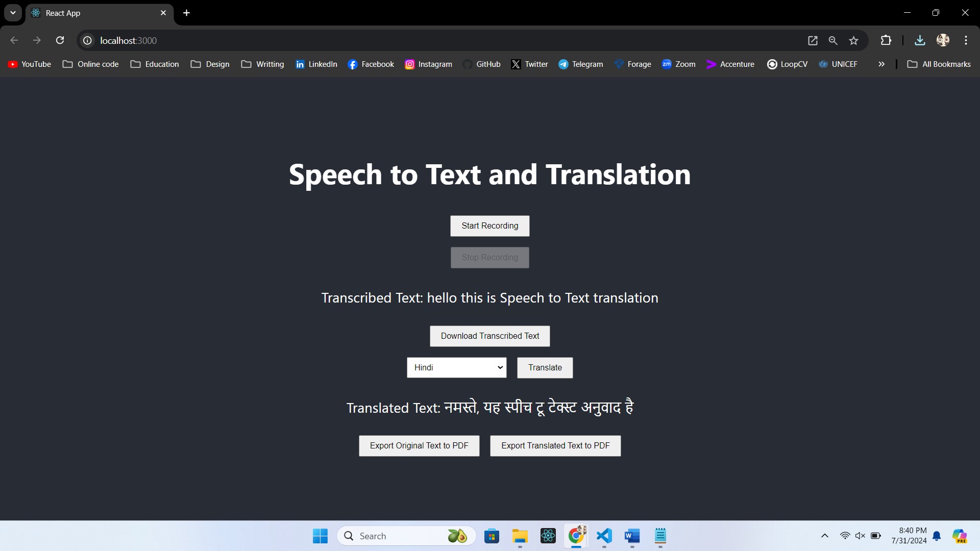Click the Start Recording button
The width and height of the screenshot is (980, 551).
[x=489, y=226]
